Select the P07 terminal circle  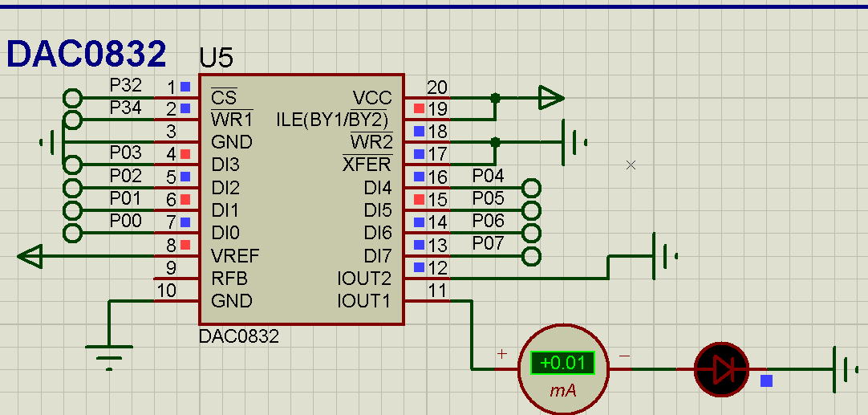tap(531, 256)
